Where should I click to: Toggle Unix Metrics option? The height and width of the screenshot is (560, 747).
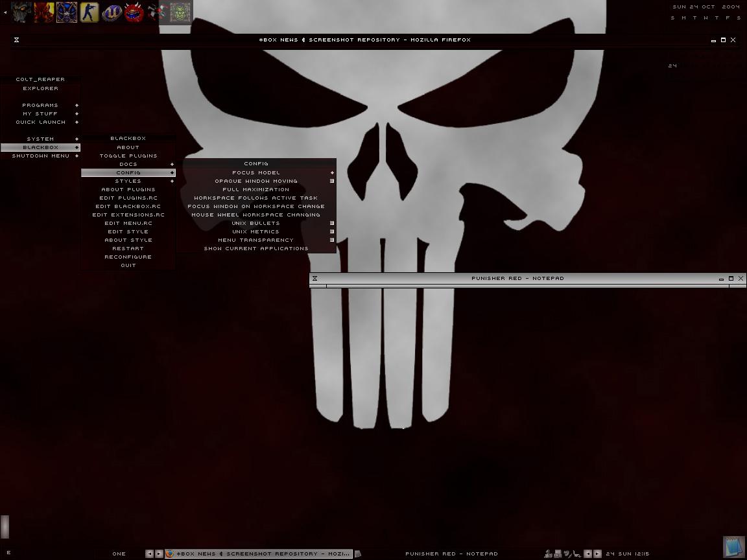click(256, 232)
